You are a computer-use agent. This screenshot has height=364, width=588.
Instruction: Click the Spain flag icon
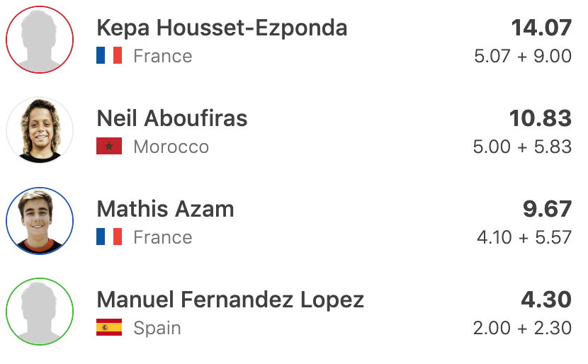109,328
